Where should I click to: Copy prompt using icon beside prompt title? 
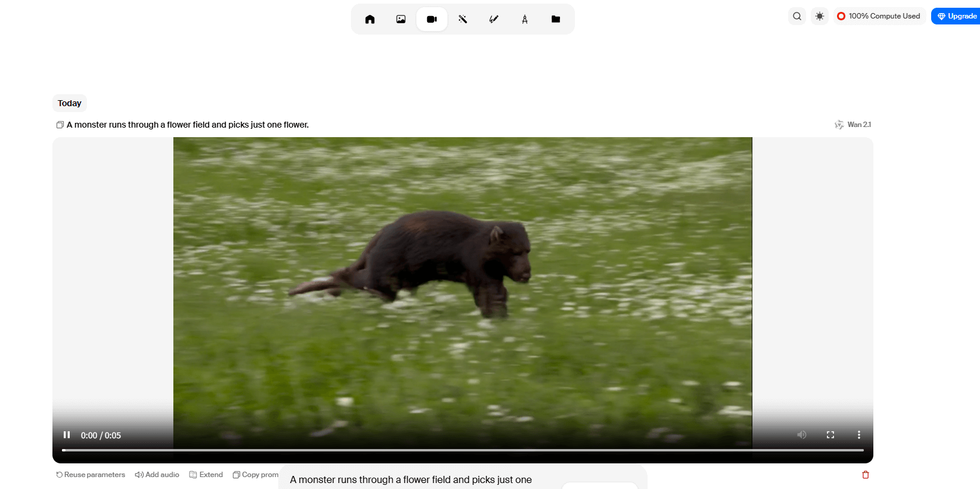(60, 125)
